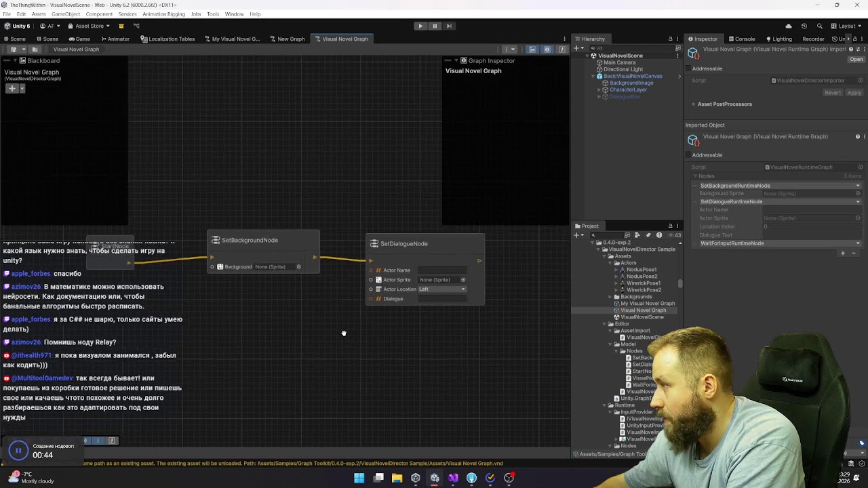Select BackgroundImage in Hierarchy
Image resolution: width=868 pixels, height=488 pixels.
pos(631,83)
